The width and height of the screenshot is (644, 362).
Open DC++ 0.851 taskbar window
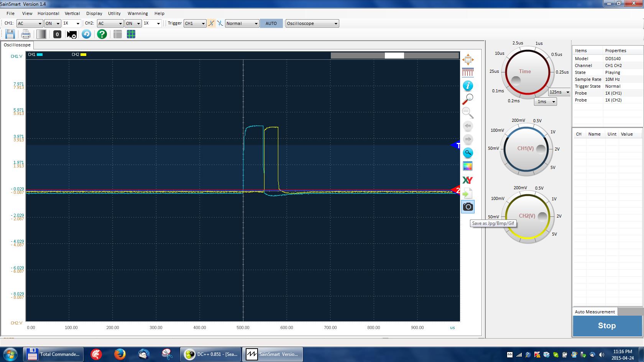pos(210,354)
